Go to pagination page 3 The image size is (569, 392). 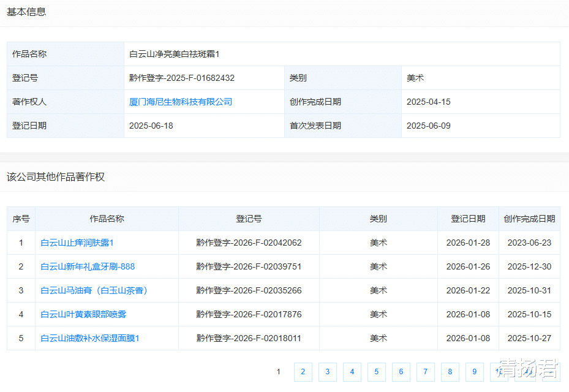[x=327, y=372]
